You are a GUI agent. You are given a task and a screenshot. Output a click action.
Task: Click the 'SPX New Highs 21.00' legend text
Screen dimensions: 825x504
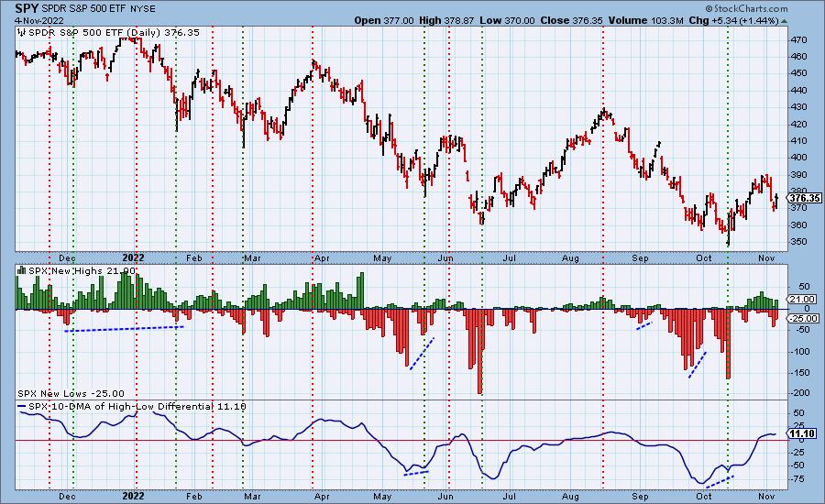82,270
